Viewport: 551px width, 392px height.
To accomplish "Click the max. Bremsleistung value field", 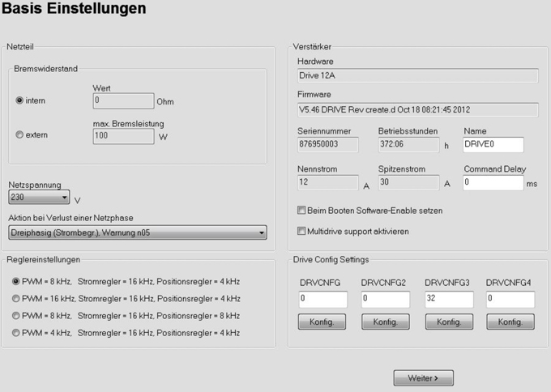I will tap(122, 135).
